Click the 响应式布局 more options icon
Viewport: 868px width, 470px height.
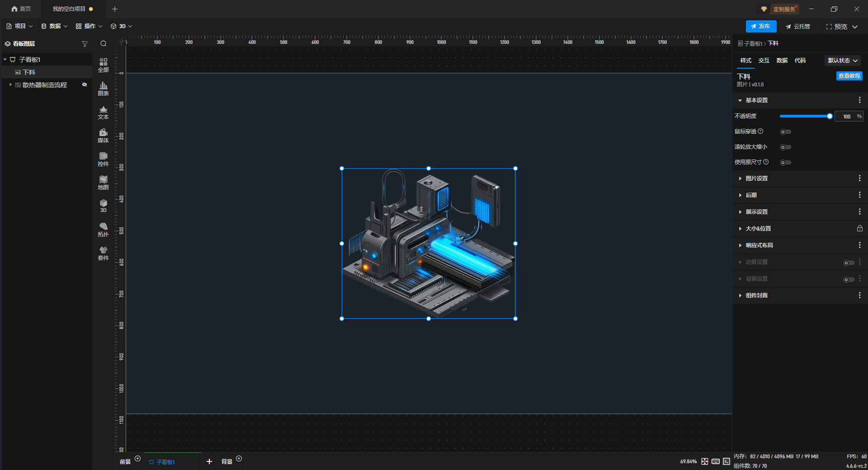point(859,245)
